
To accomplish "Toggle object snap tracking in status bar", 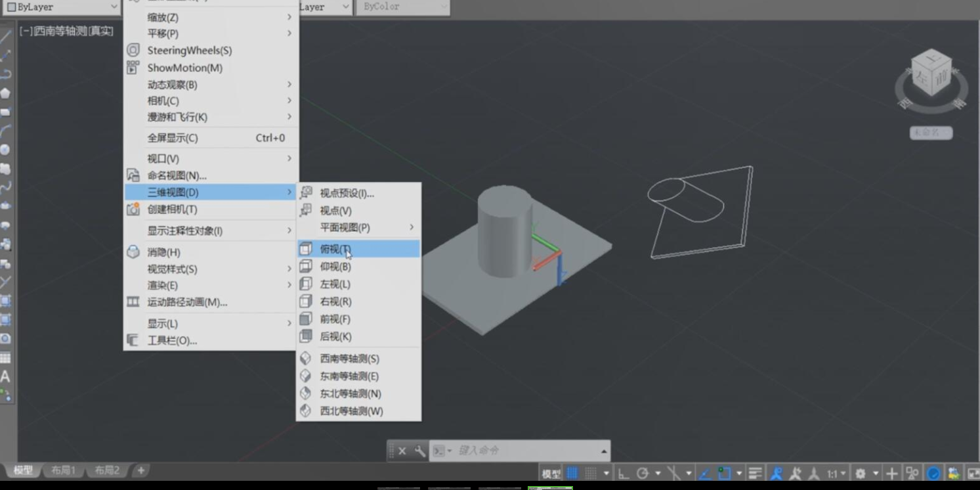I will click(706, 473).
